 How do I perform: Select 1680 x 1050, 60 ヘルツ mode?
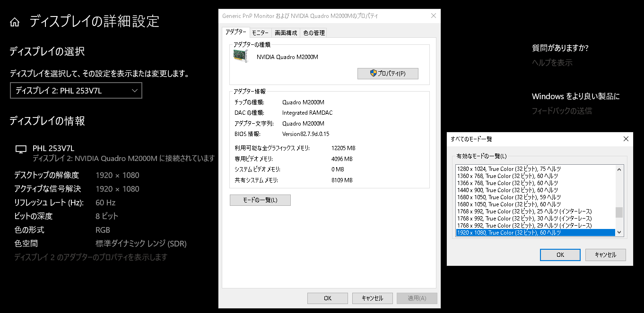535,204
